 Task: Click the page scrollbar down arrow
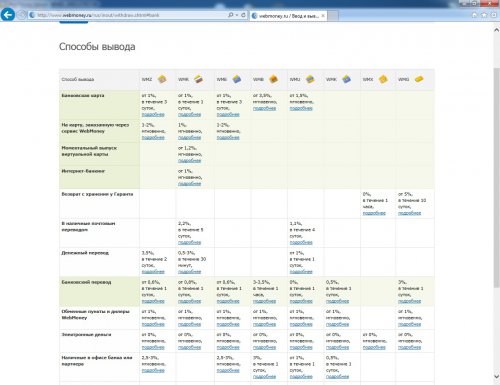(496, 376)
